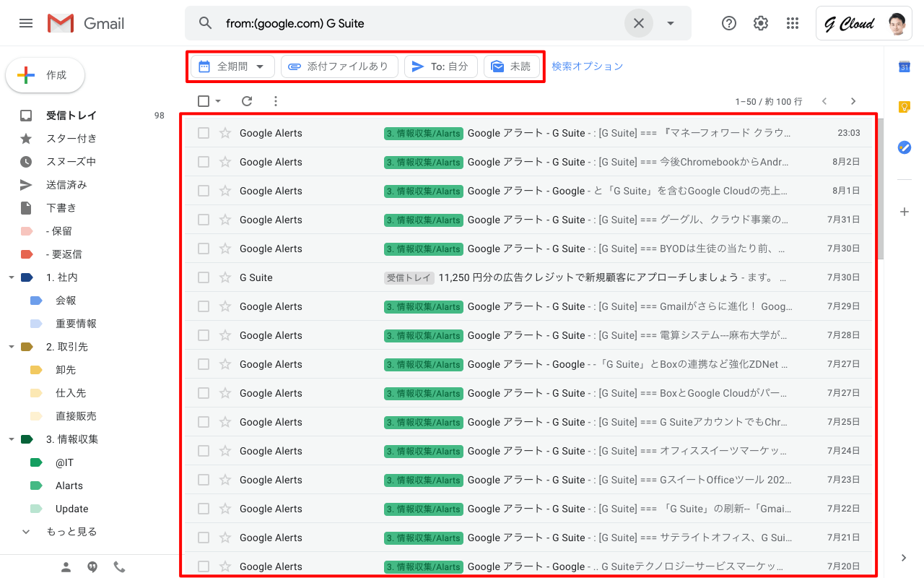Open the 11,250 円分の広告クレジット email
The image size is (924, 578).
[x=528, y=277]
